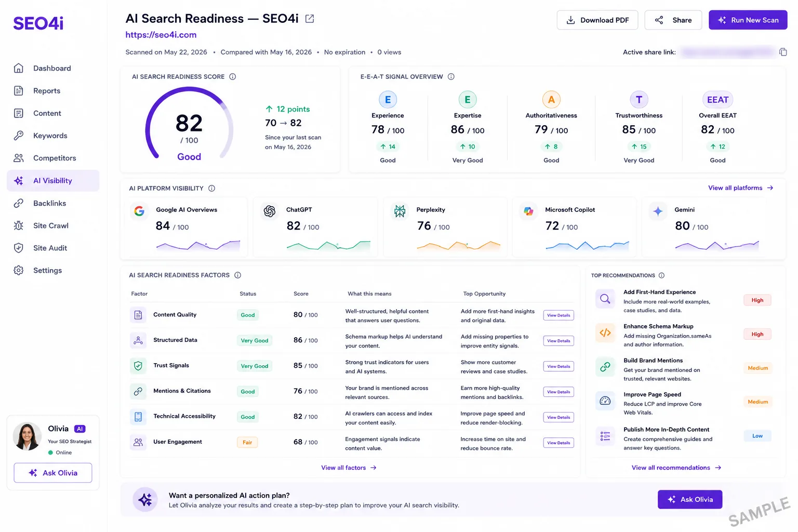
Task: Open Site Audit page
Action: click(53, 248)
